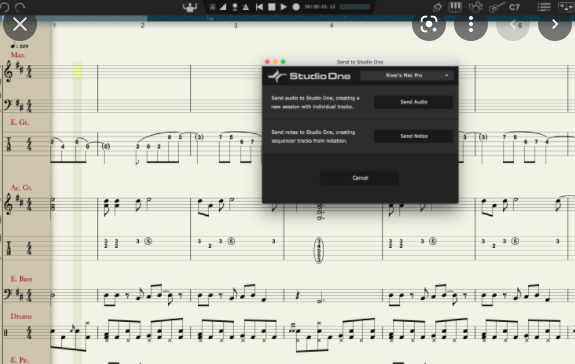
Task: Cancel the Send to Studio One dialog
Action: pyautogui.click(x=360, y=178)
